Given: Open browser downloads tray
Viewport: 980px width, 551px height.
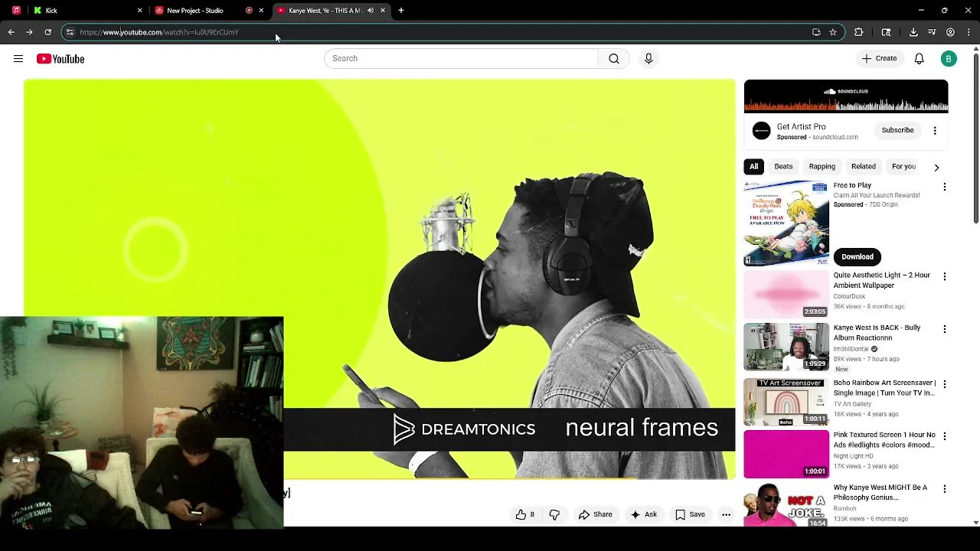Looking at the screenshot, I should click(x=913, y=32).
